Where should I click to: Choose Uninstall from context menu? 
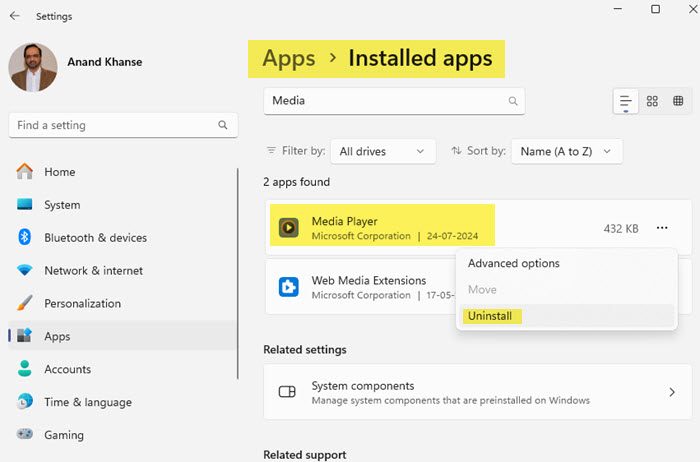pos(567,316)
